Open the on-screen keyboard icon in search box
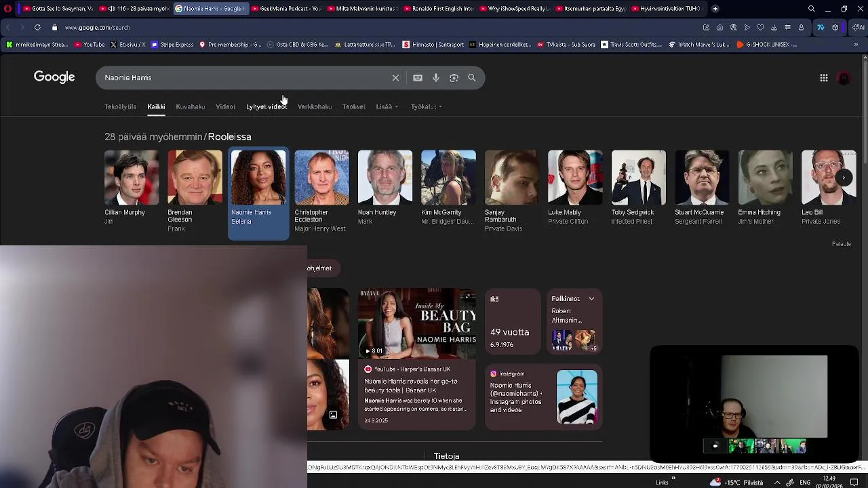The image size is (868, 488). (418, 78)
